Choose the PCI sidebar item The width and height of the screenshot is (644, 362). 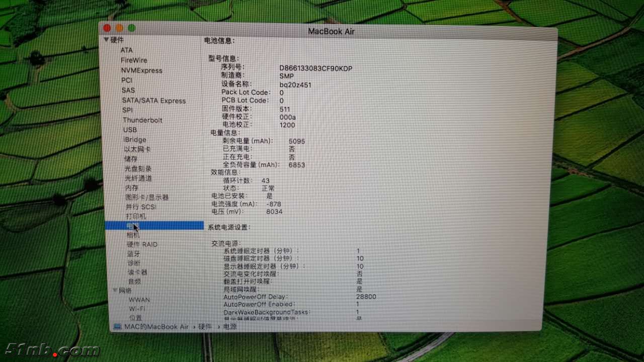(x=127, y=80)
